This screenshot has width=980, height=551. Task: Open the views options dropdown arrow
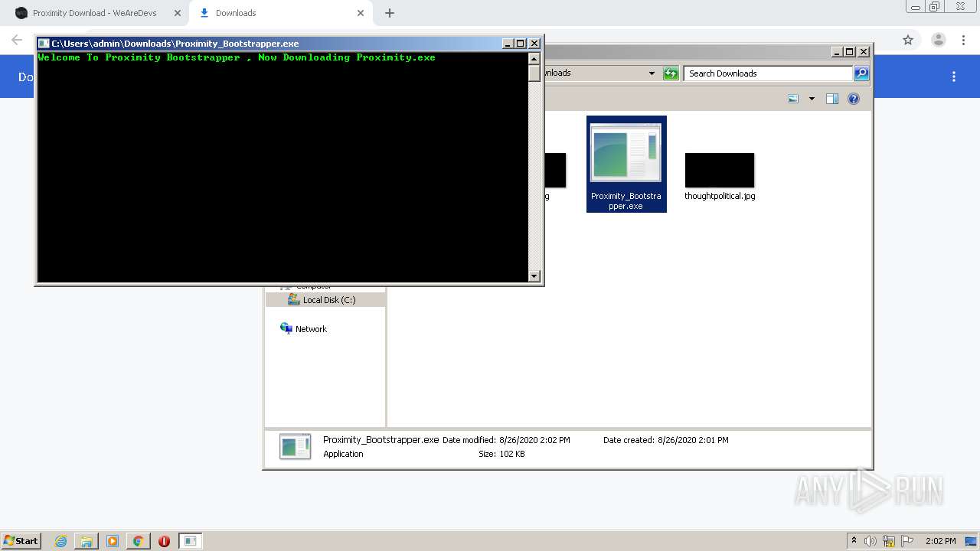tap(812, 99)
